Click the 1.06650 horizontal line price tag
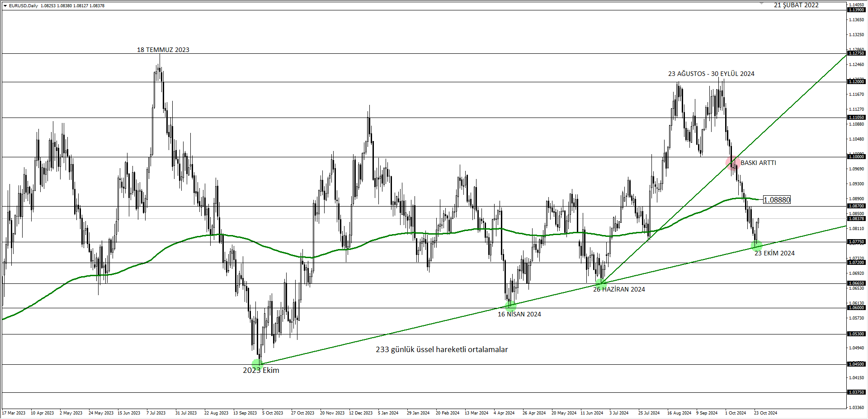 coord(856,283)
